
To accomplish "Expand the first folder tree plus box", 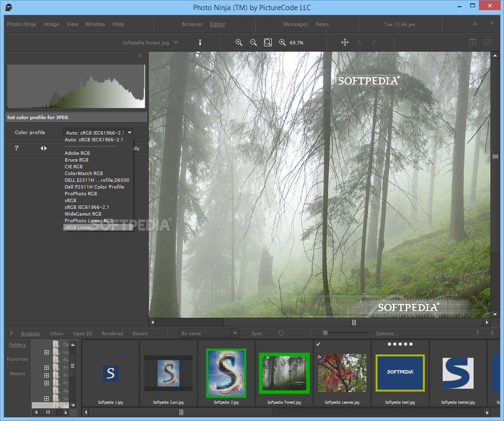I will (x=47, y=352).
